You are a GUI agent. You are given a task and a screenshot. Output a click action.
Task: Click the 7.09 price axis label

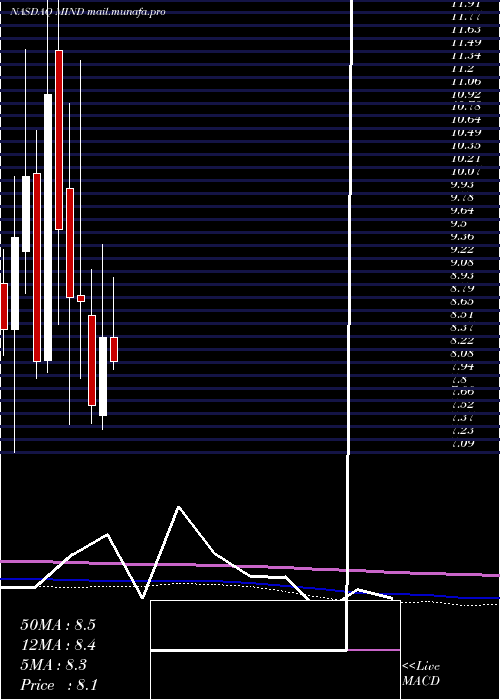[462, 443]
